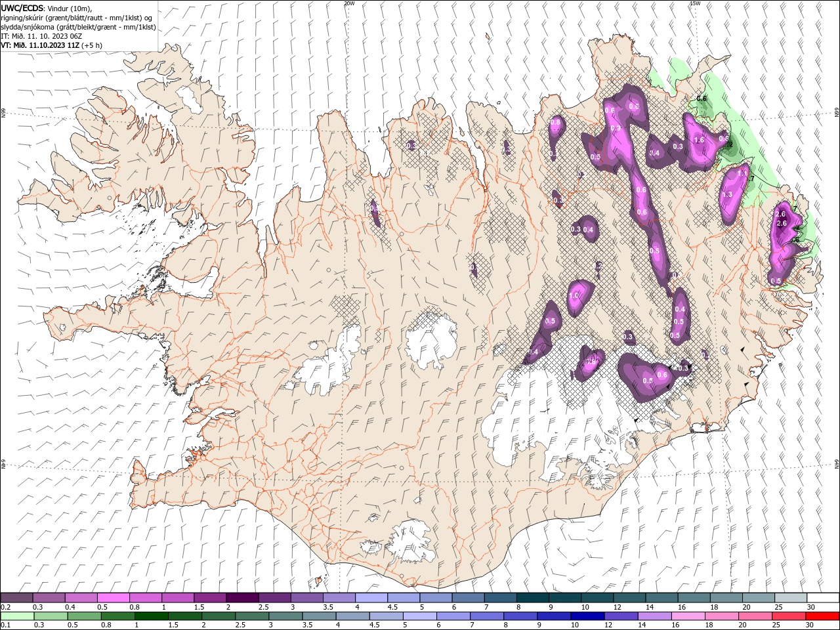Image resolution: width=840 pixels, height=630 pixels.
Task: Click the upper legend swatch starting at 0.4
Action: [81, 598]
